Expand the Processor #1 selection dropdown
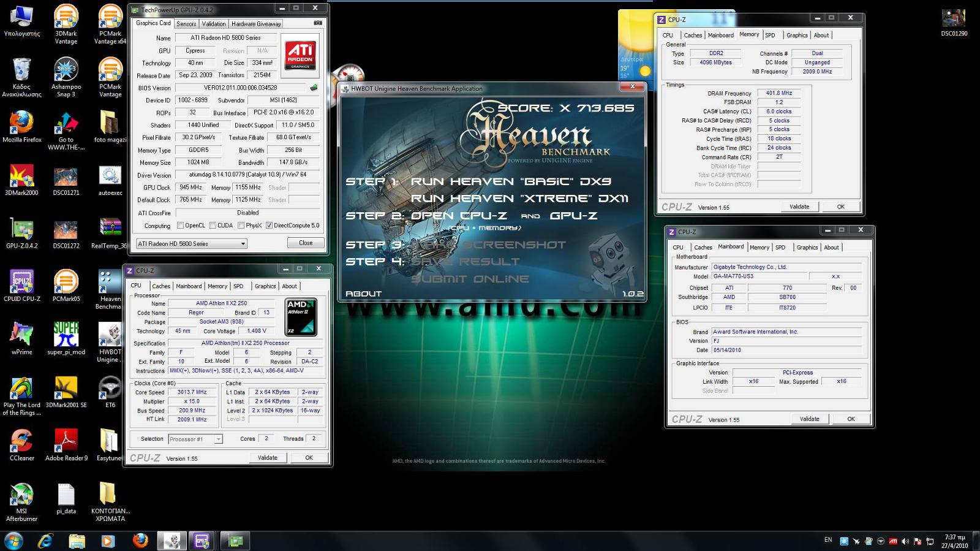This screenshot has height=551, width=980. point(219,439)
